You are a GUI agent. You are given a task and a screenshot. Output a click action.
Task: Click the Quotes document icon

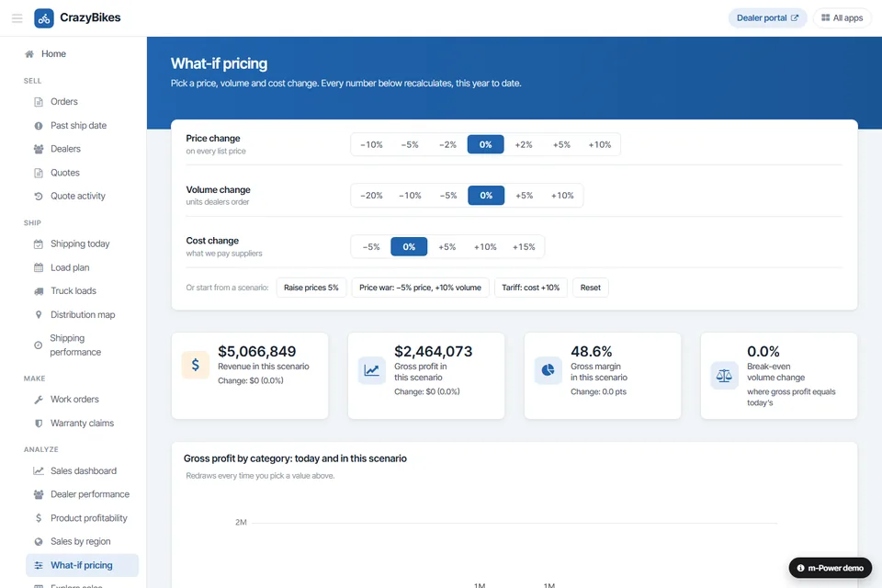(x=39, y=173)
